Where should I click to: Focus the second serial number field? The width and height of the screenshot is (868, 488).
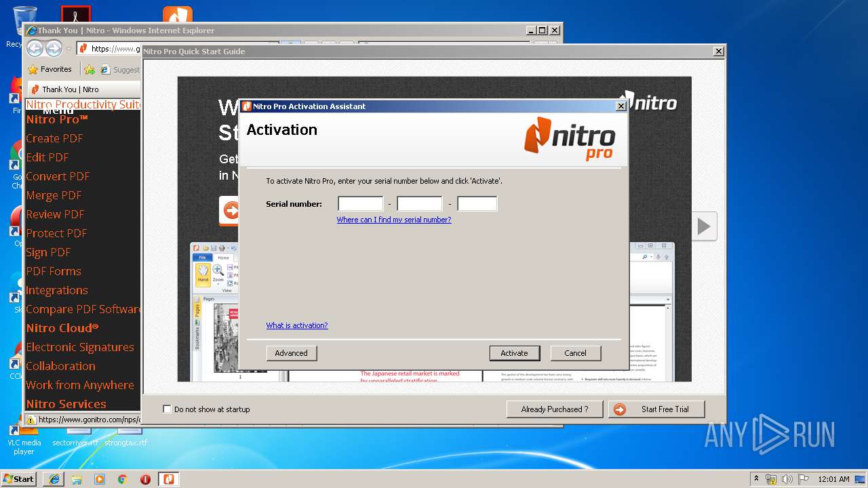click(x=420, y=203)
